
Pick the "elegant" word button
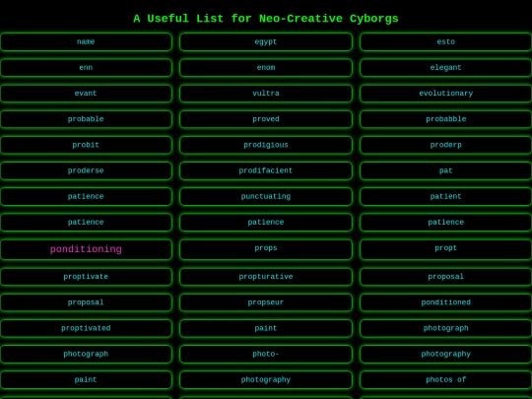(x=446, y=68)
